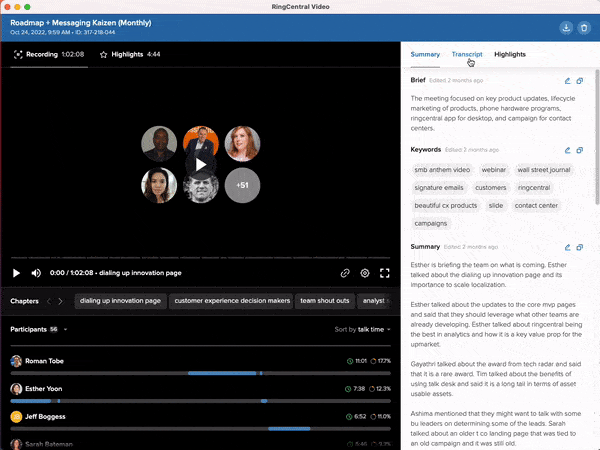Switch to the Transcript tab
Image resolution: width=600 pixels, height=450 pixels.
[467, 54]
